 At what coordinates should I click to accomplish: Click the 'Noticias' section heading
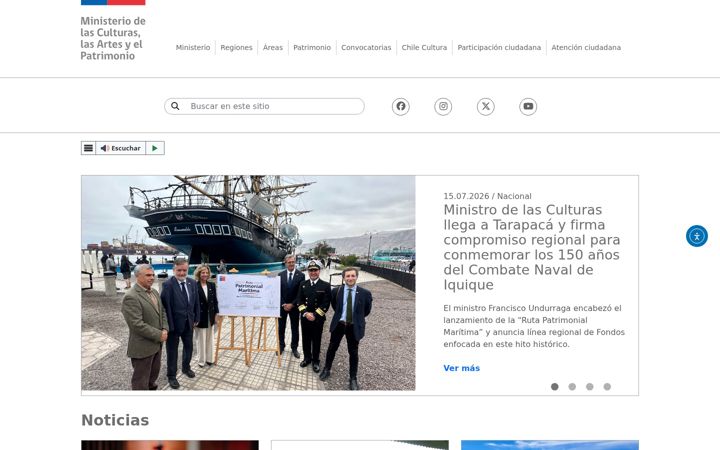(115, 420)
